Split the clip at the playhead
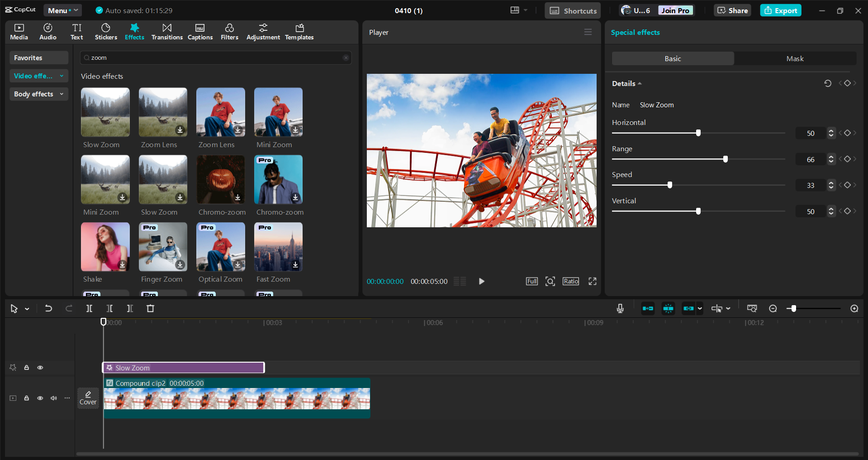This screenshot has width=868, height=460. [x=89, y=308]
